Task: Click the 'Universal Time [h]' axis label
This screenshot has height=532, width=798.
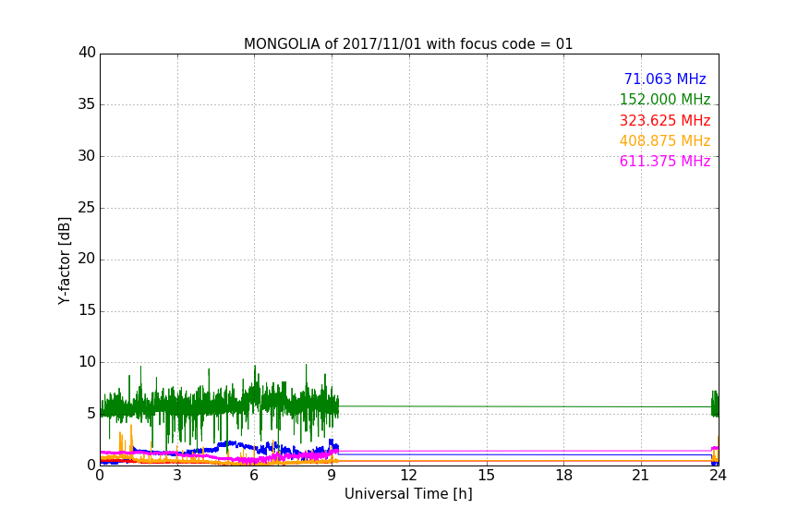Action: tap(408, 494)
